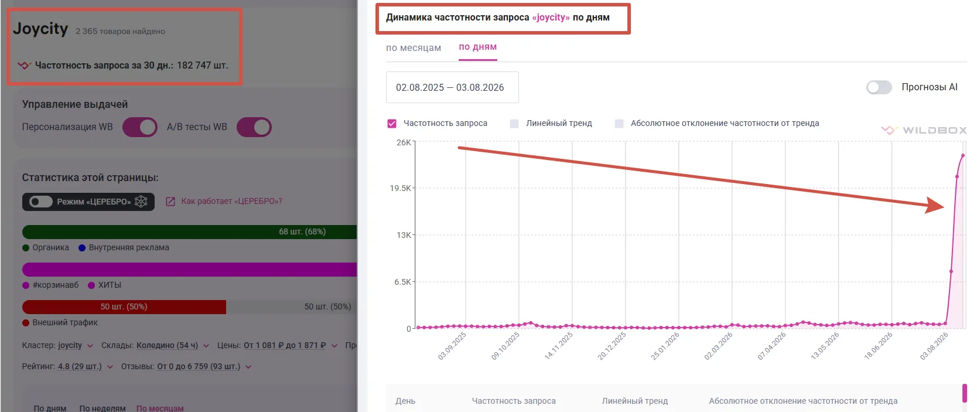Click gray 50 шт. (50%) bar segment
The height and width of the screenshot is (412, 980).
click(291, 307)
